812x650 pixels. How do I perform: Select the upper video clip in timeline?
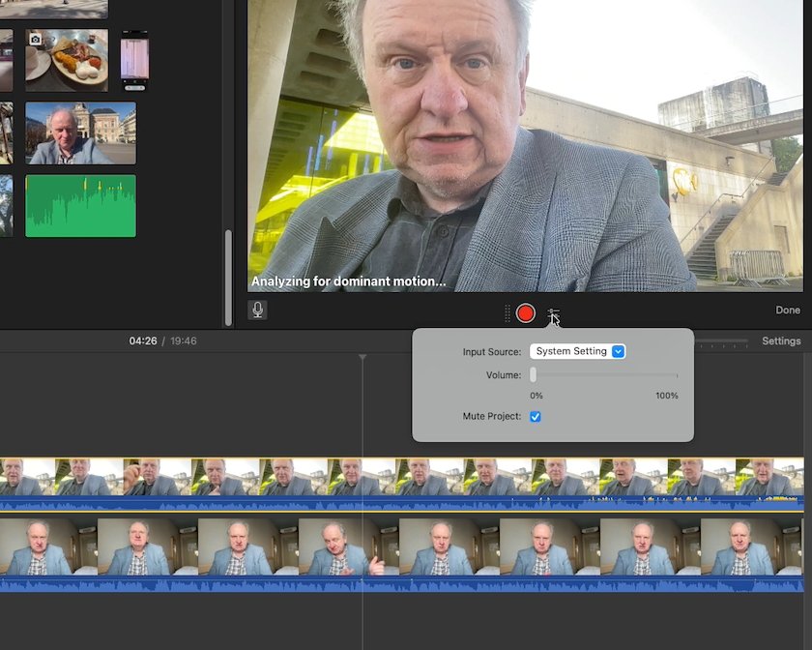[x=402, y=485]
